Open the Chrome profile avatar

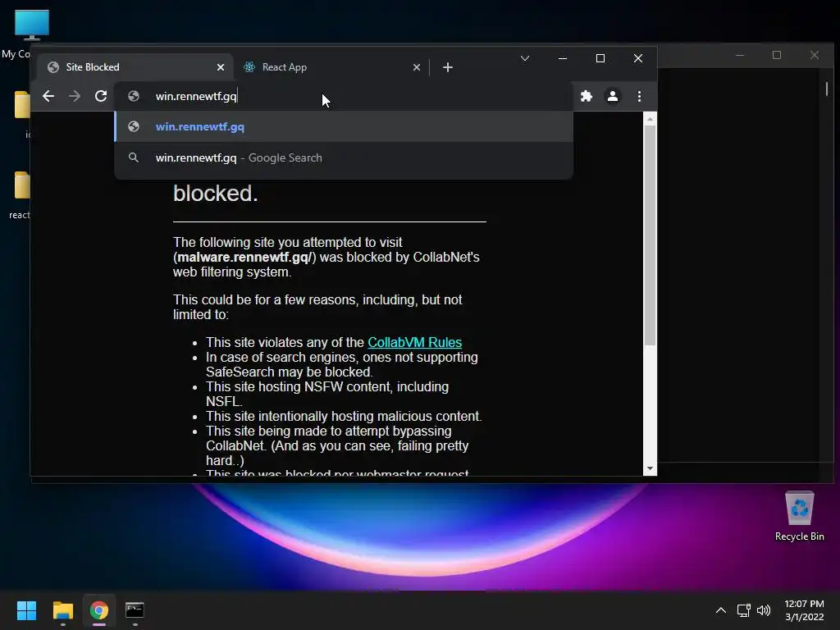pyautogui.click(x=612, y=97)
